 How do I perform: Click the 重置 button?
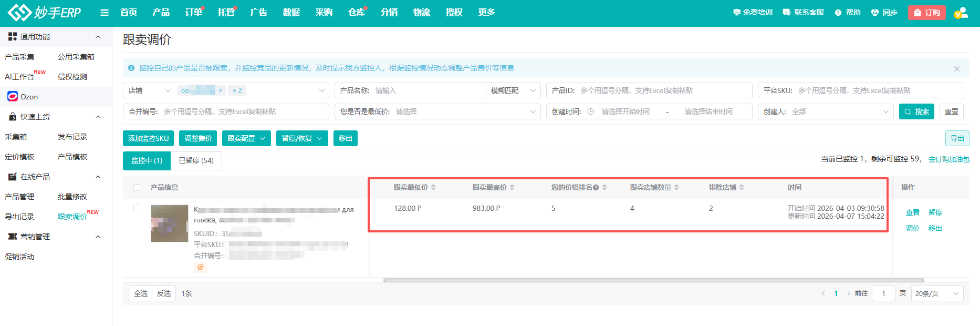952,111
